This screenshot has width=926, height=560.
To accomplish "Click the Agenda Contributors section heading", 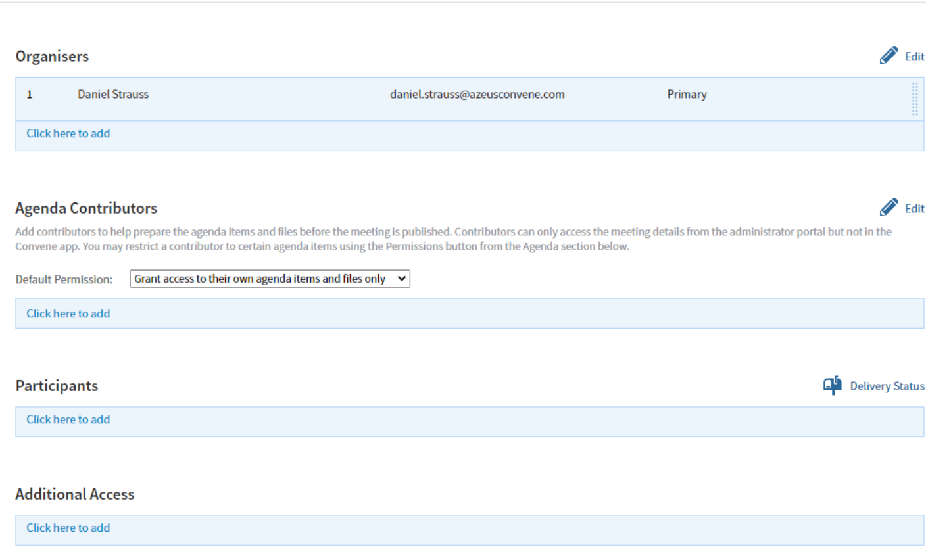I will coord(86,208).
